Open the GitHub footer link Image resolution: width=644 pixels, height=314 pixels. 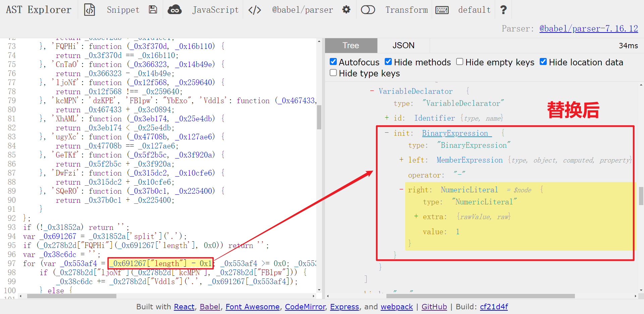pyautogui.click(x=434, y=307)
